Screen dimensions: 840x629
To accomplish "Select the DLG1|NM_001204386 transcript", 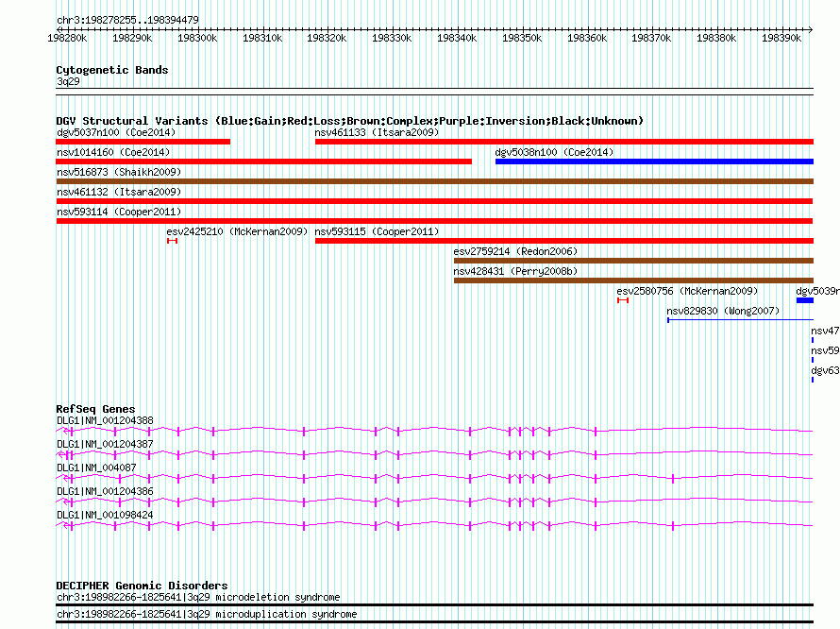I will pos(434,501).
